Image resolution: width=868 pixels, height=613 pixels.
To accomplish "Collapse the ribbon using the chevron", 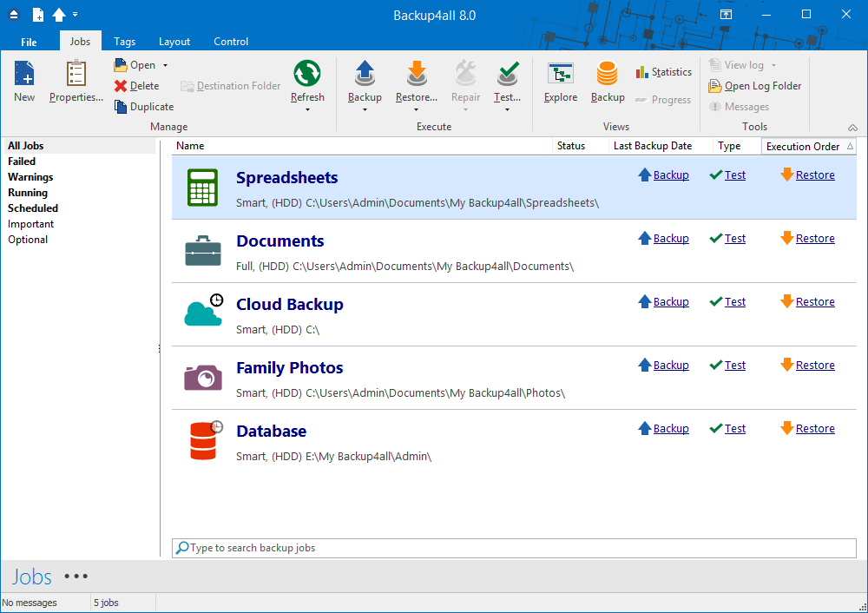I will [x=852, y=128].
